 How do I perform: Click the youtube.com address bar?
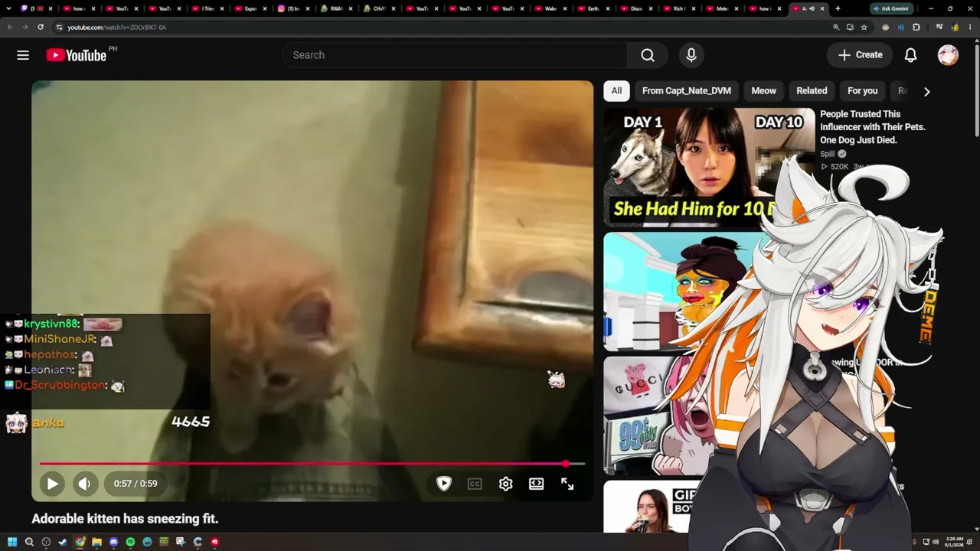coord(444,27)
